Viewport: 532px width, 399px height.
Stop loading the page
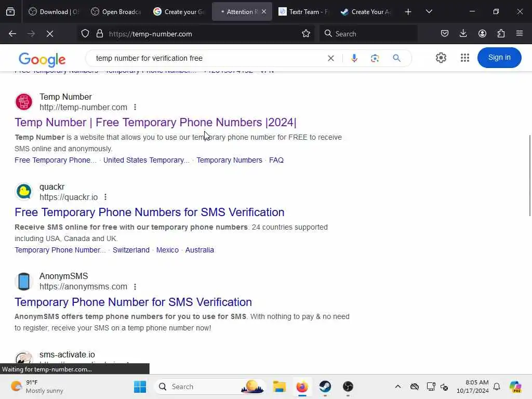click(x=50, y=34)
